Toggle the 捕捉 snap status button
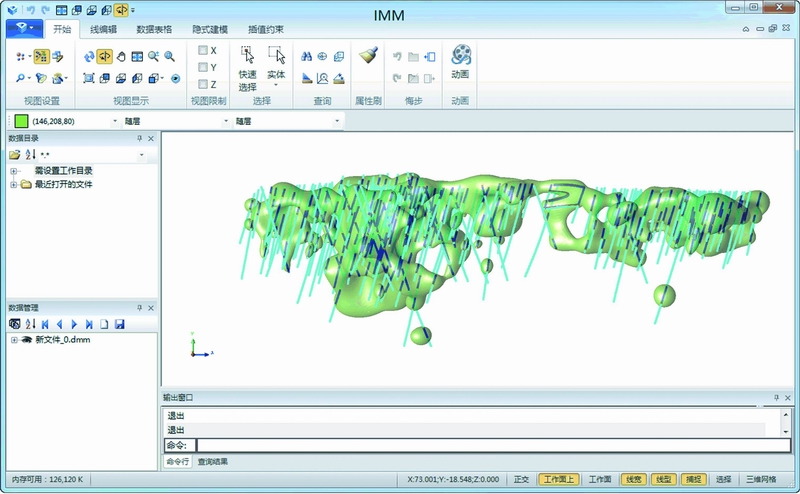Image resolution: width=800 pixels, height=494 pixels. [x=693, y=479]
